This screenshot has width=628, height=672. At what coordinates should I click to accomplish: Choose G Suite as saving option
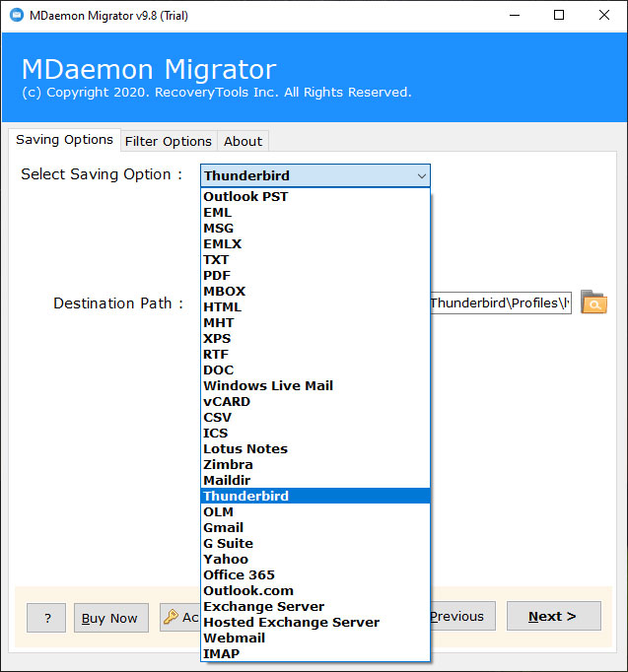pos(315,544)
